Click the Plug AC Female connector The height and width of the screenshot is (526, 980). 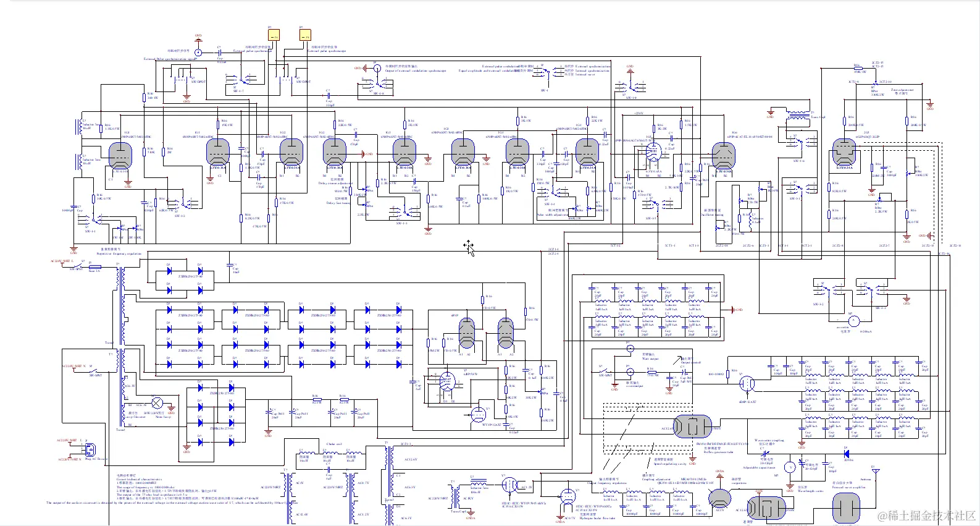point(90,449)
